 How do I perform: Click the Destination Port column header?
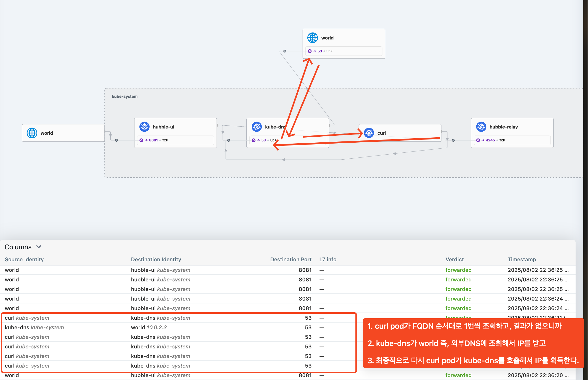[291, 259]
